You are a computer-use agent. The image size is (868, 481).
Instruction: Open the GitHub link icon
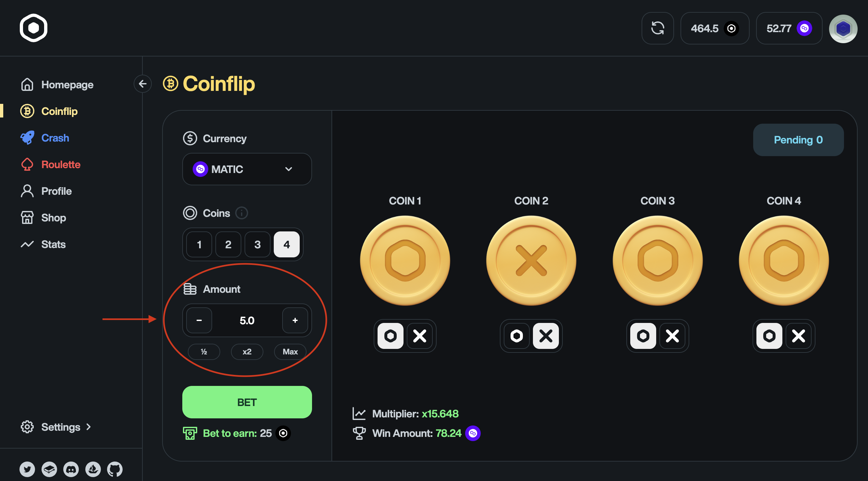pos(115,469)
